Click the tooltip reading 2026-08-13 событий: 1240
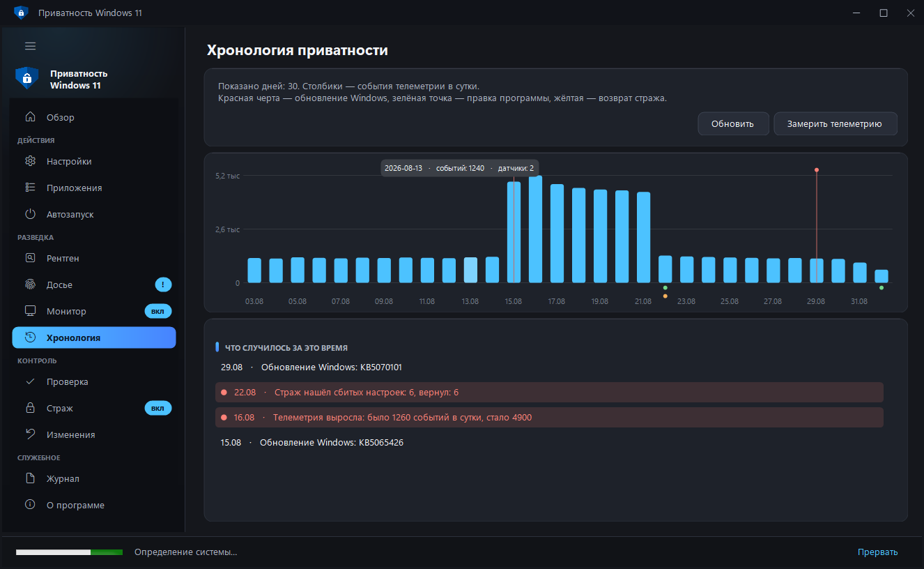This screenshot has height=569, width=924. point(459,168)
